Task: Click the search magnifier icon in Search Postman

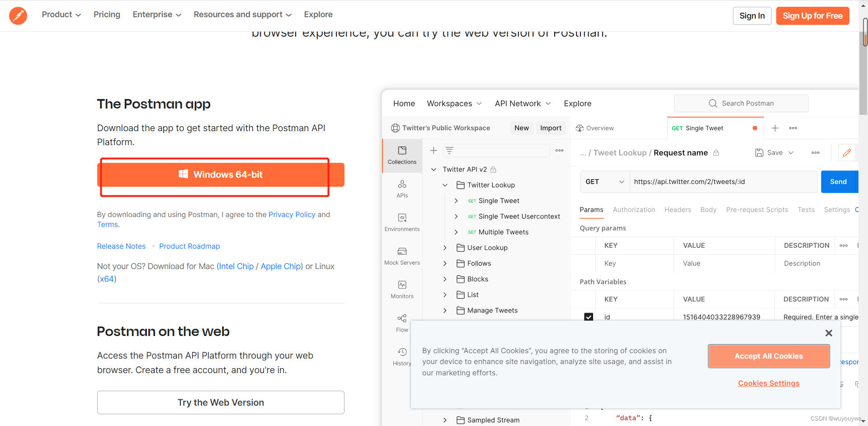Action: (x=713, y=104)
